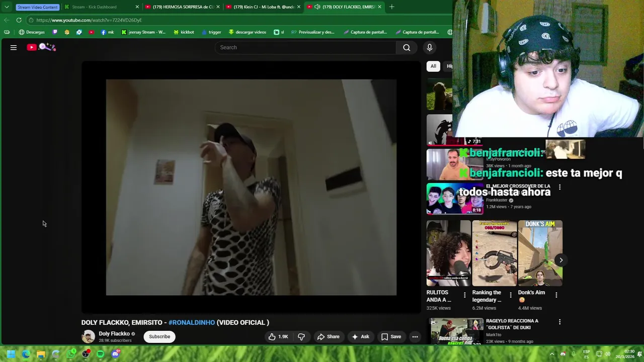Screen dimensions: 644x362
Task: Dislike the video
Action: [x=301, y=337]
